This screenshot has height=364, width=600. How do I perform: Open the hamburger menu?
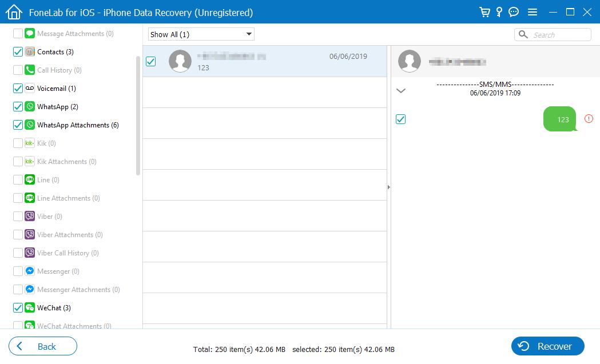point(533,12)
